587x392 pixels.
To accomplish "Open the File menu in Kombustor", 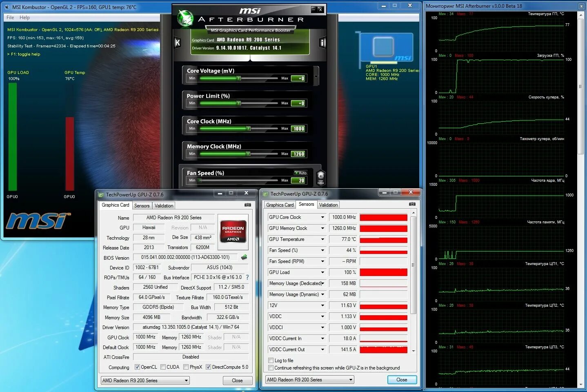I will point(10,18).
